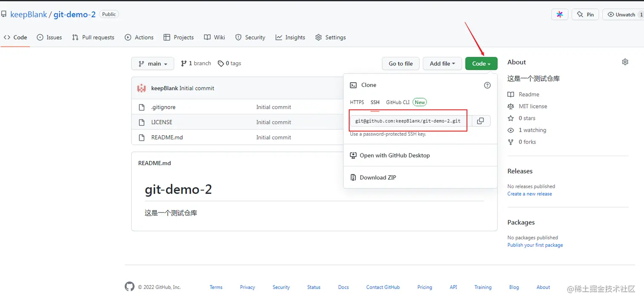This screenshot has height=302, width=644.
Task: Click the terminal icon beside Clone
Action: [353, 85]
